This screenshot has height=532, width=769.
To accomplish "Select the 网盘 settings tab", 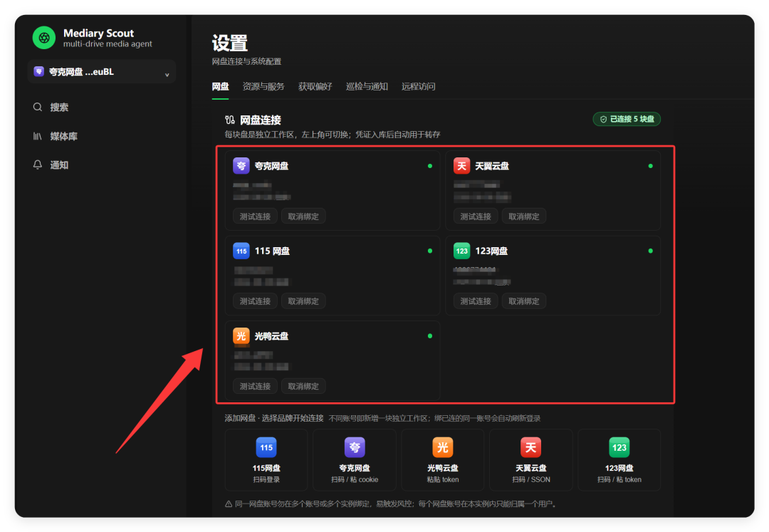I will 220,87.
